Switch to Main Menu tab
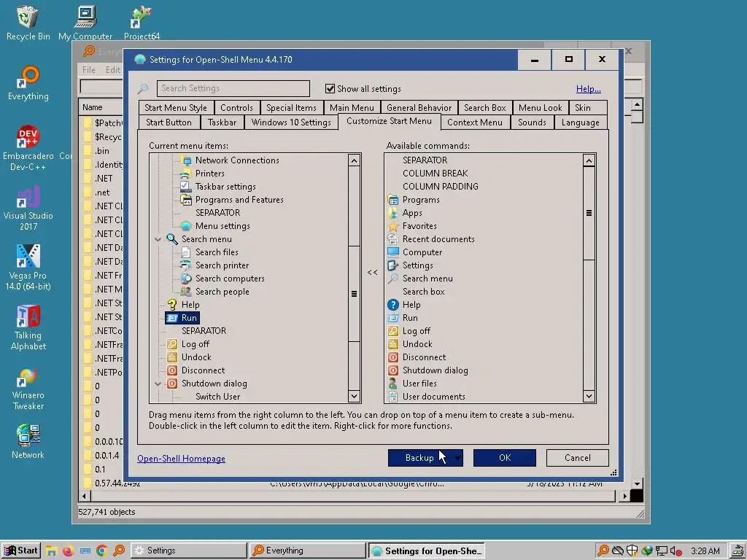 coord(352,108)
